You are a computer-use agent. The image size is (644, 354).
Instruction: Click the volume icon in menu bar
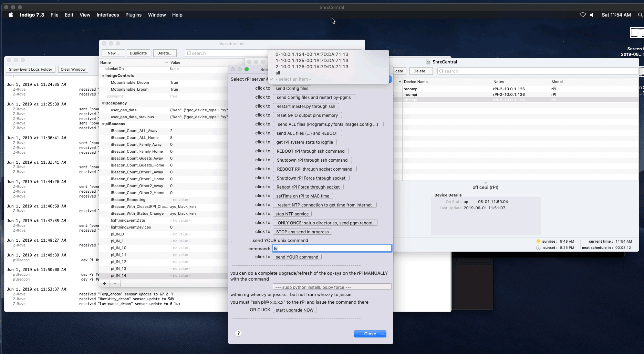click(x=592, y=15)
